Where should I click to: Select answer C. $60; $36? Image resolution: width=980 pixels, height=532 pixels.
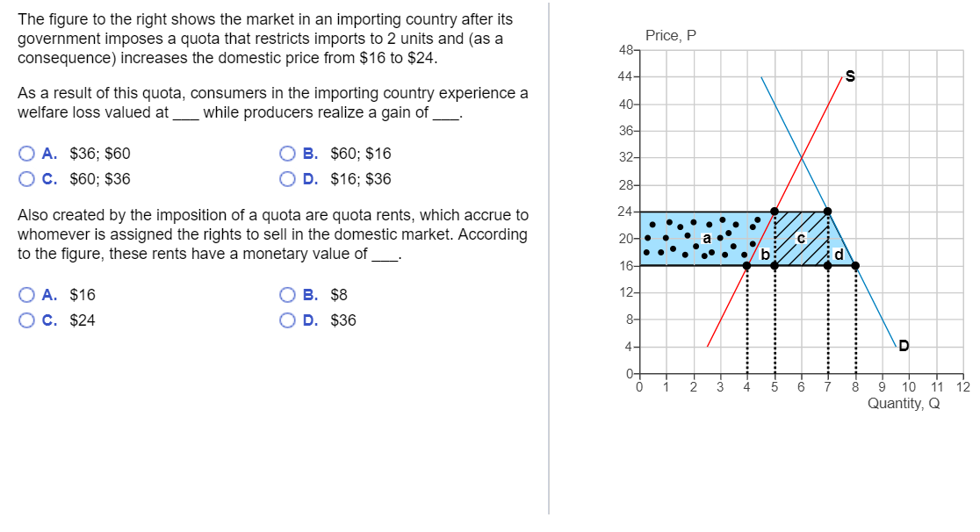(27, 178)
